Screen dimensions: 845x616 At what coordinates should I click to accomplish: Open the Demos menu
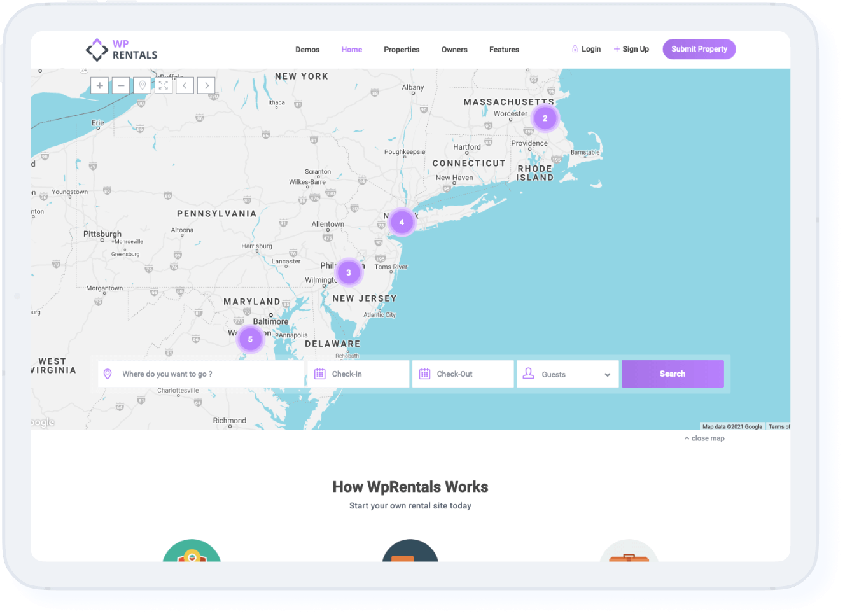pos(307,50)
